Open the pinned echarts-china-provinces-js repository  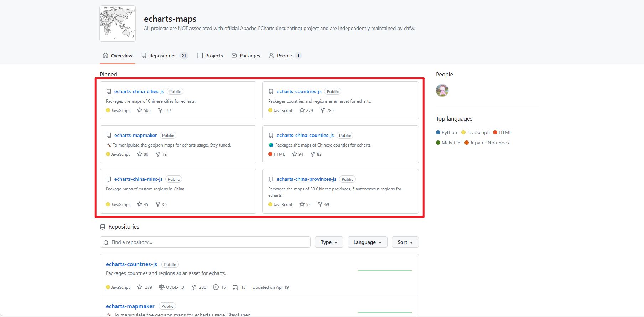(306, 179)
